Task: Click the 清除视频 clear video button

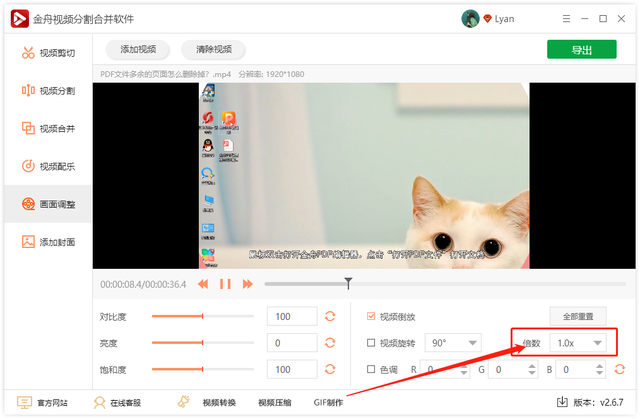Action: coord(213,49)
